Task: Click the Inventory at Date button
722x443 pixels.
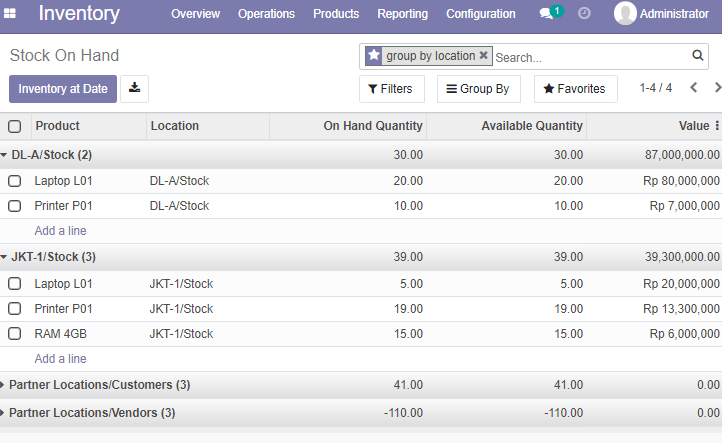Action: [63, 89]
